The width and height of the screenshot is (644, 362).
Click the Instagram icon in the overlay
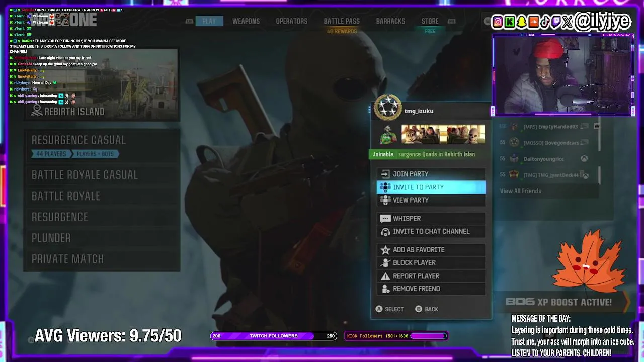(x=498, y=22)
